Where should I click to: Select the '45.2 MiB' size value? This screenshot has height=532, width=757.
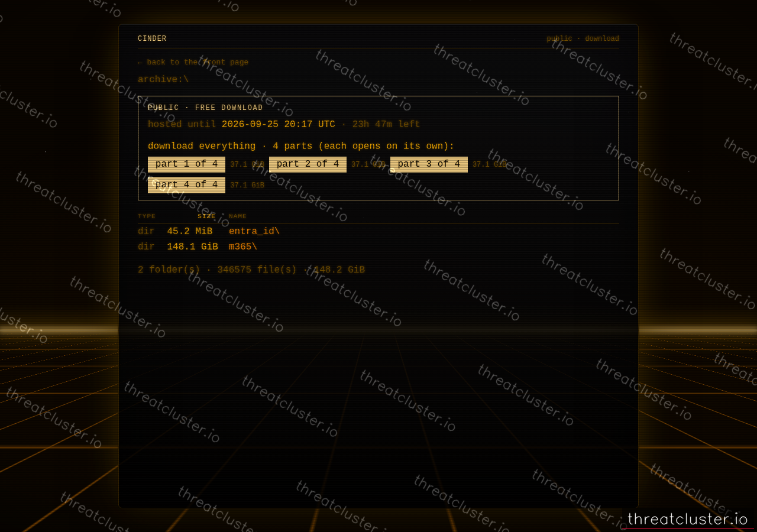coord(189,231)
